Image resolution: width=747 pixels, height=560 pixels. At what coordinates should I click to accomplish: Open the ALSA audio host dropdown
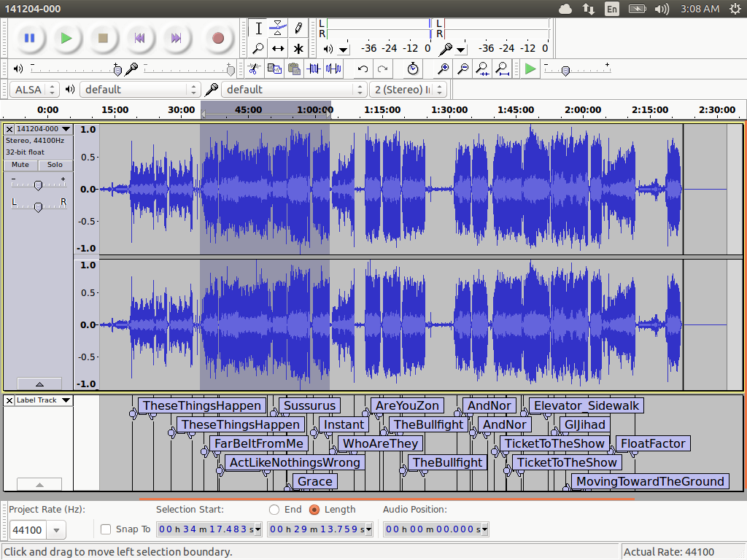point(34,89)
